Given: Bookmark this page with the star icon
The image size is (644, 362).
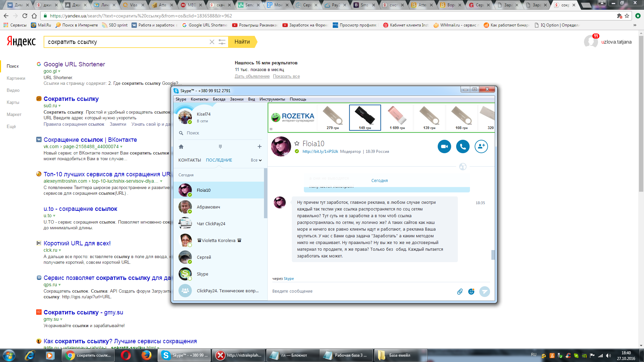Looking at the screenshot, I should tap(627, 16).
